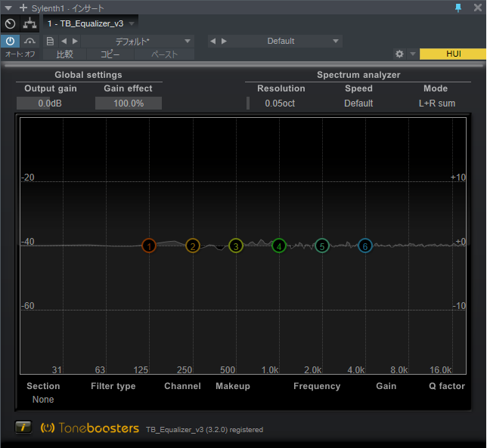Screen dimensions: 487x448
Task: Select EQ band node 2
Action: [193, 246]
